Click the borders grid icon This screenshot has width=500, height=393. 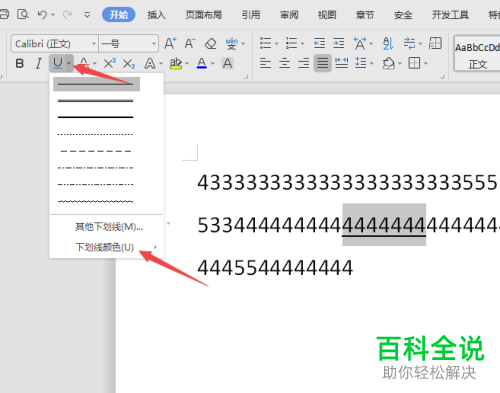click(x=414, y=63)
